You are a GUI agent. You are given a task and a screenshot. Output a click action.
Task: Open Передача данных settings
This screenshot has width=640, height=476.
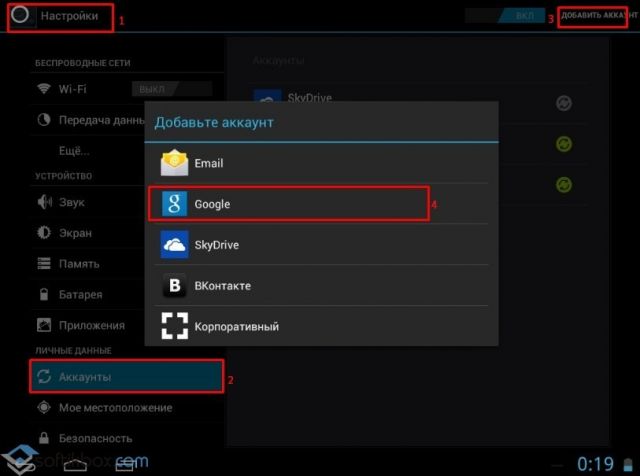pyautogui.click(x=88, y=120)
